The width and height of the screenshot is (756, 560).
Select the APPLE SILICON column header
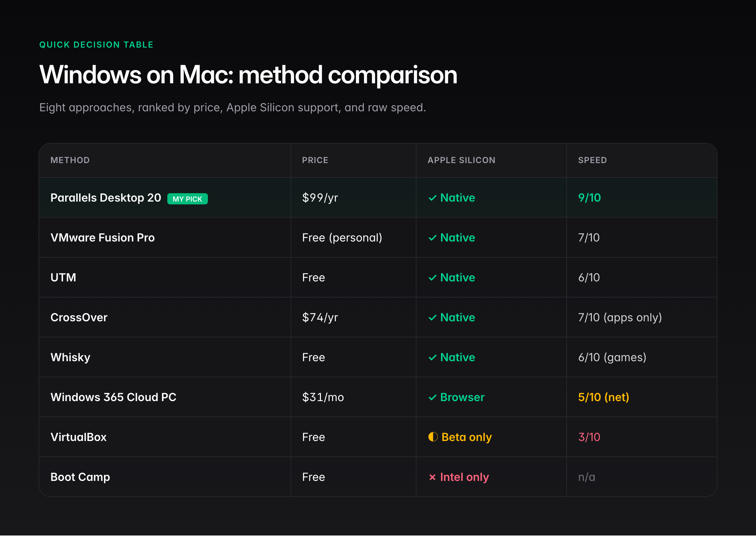[x=461, y=160]
